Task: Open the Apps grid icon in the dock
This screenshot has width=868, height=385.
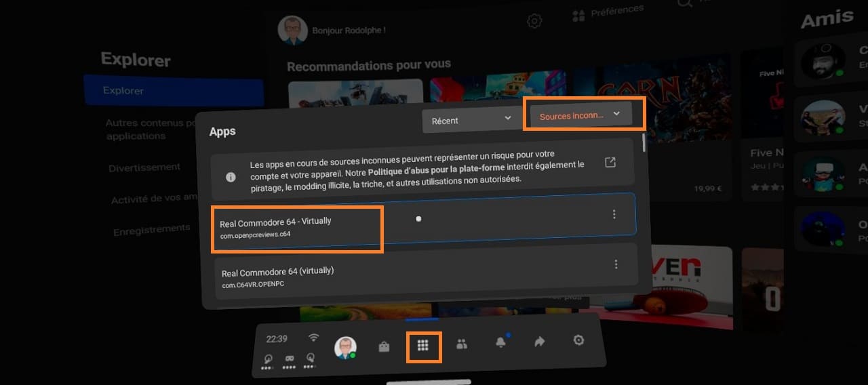Action: [x=423, y=346]
